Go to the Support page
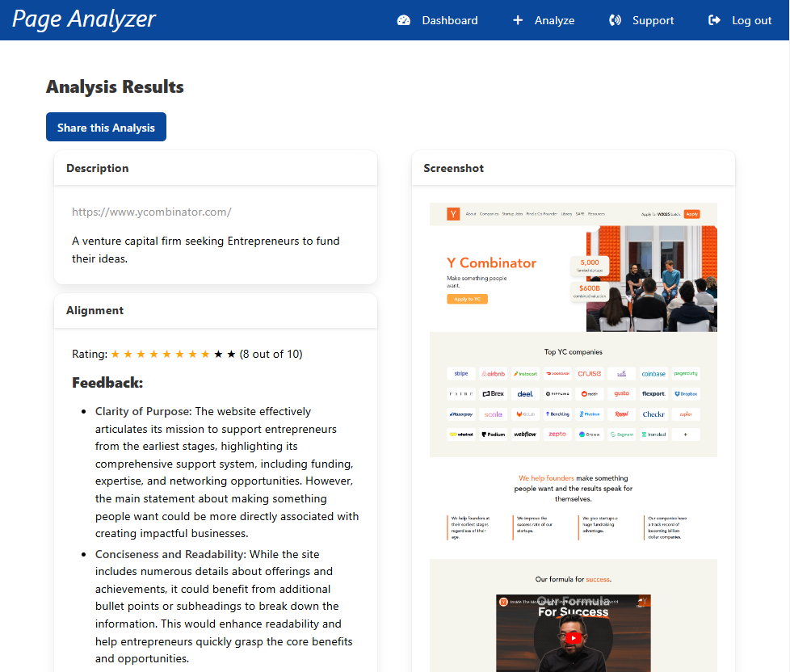This screenshot has height=672, width=790. point(641,20)
